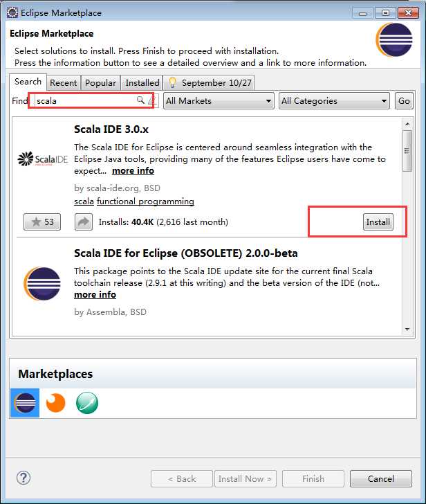
Task: Click the scroll down arrow of results list
Action: click(407, 329)
